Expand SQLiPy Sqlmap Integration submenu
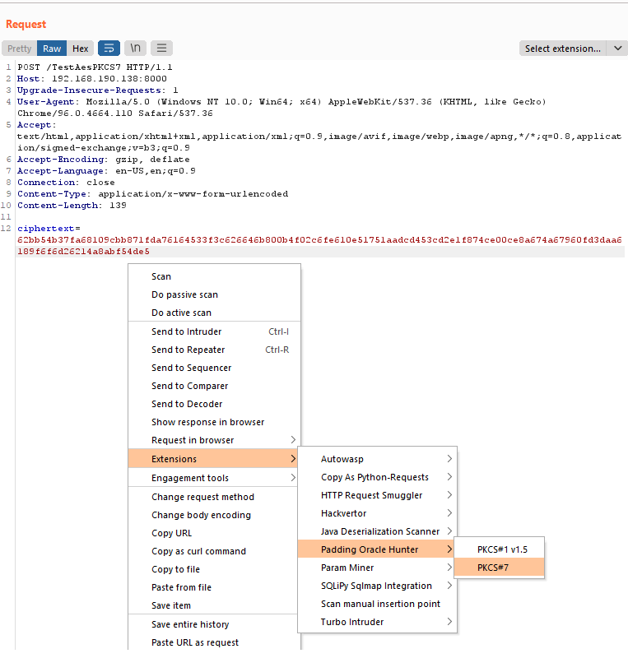Screen dimensions: 628x672 [x=377, y=586]
